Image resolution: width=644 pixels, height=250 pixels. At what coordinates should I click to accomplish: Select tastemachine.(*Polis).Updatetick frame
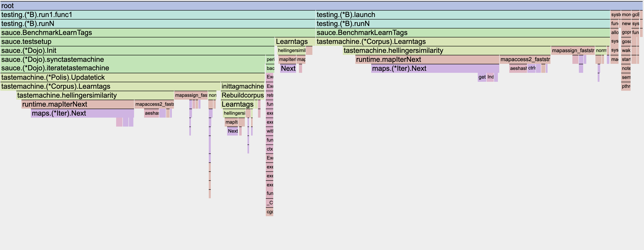pyautogui.click(x=132, y=77)
